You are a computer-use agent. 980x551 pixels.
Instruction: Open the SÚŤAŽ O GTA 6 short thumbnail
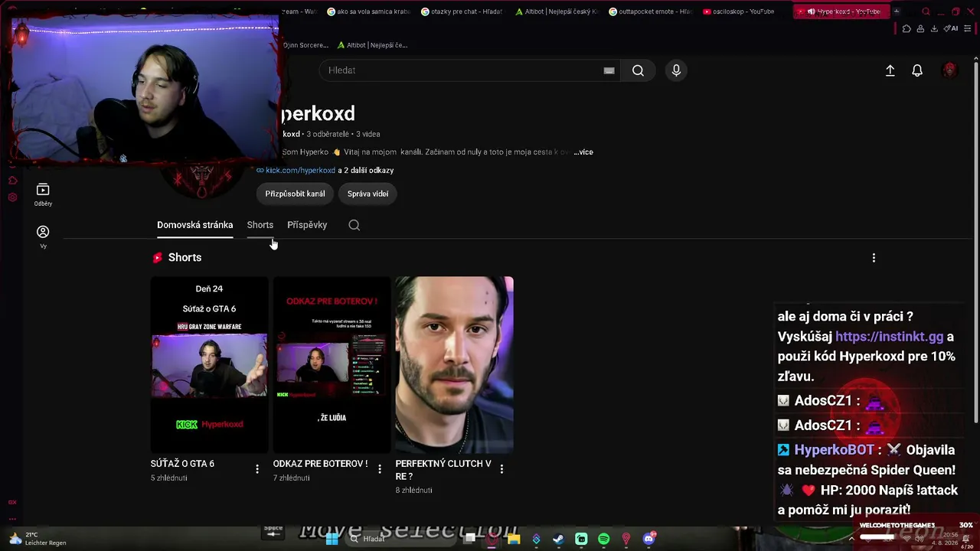[209, 365]
